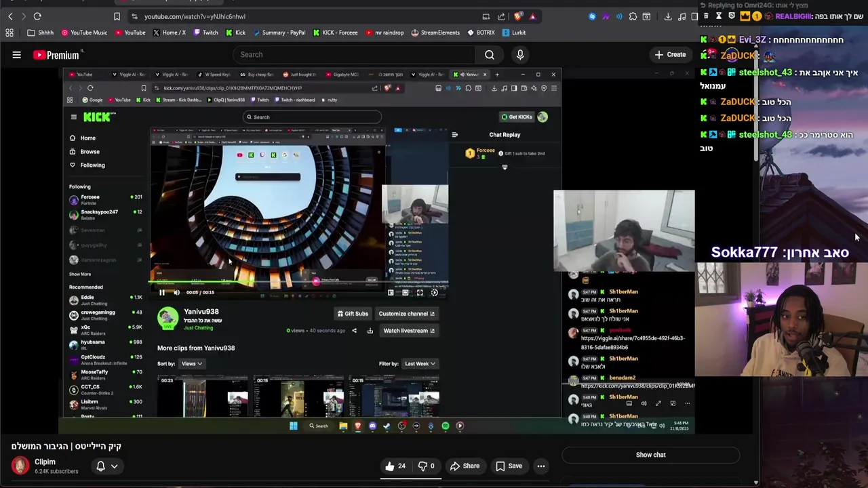Screen dimensions: 868x488
Task: Reload the YouTube page
Action: pos(37,16)
